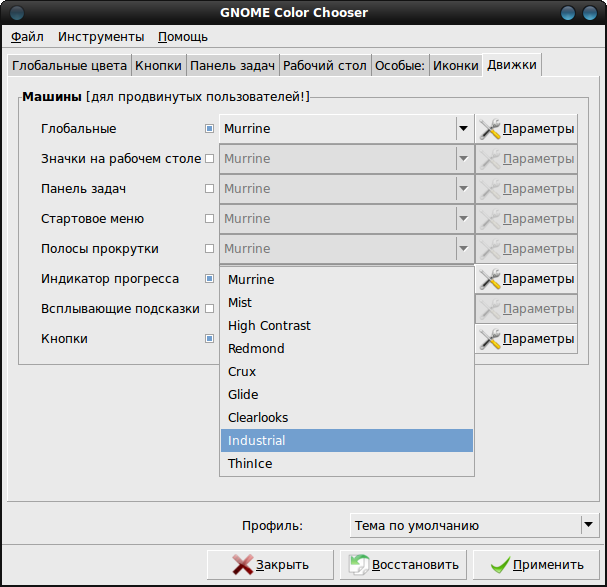Switch to the Панель задач tab
The height and width of the screenshot is (587, 607).
(x=232, y=65)
